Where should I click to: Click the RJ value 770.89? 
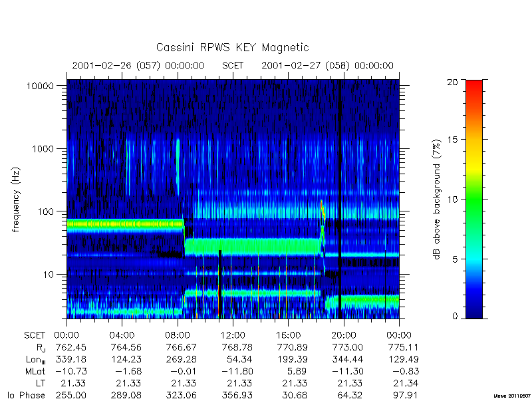pos(293,348)
